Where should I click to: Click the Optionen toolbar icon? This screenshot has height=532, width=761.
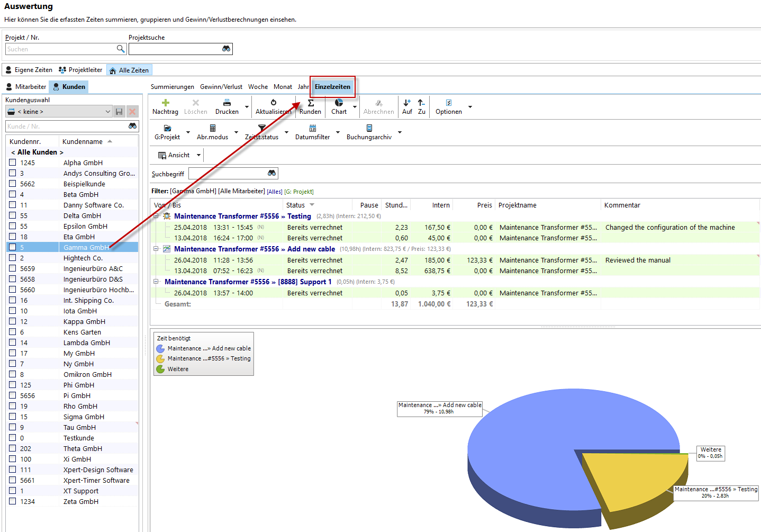coord(448,103)
